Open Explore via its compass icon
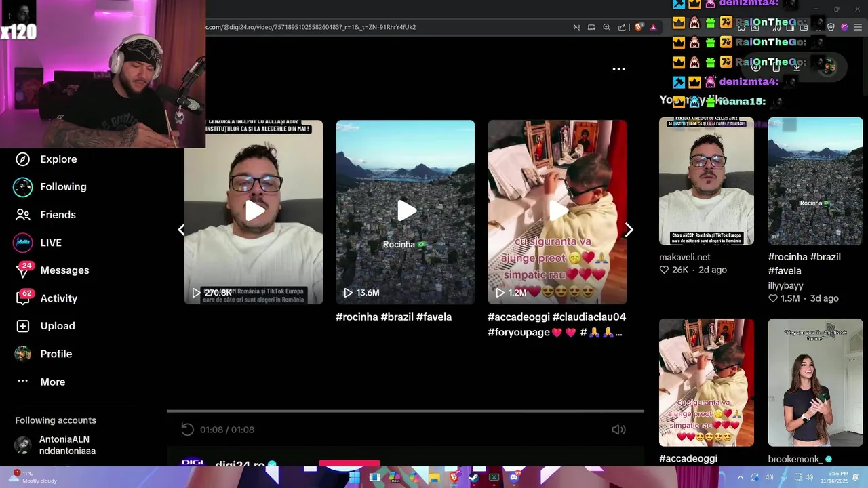Viewport: 868px width, 488px height. click(23, 159)
